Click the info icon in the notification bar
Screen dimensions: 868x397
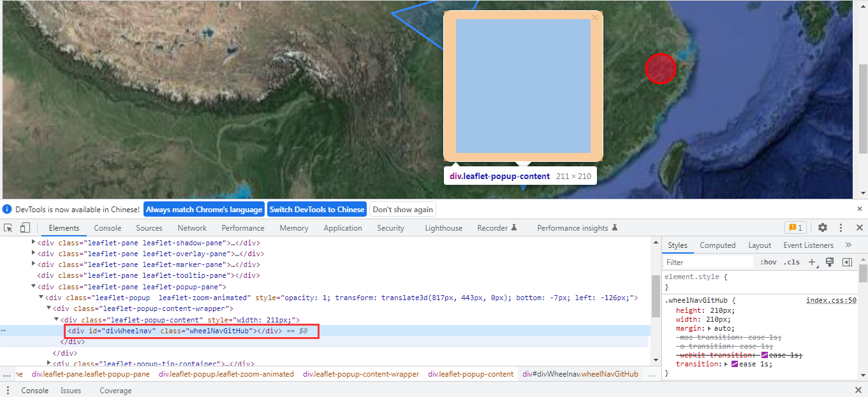tap(7, 209)
